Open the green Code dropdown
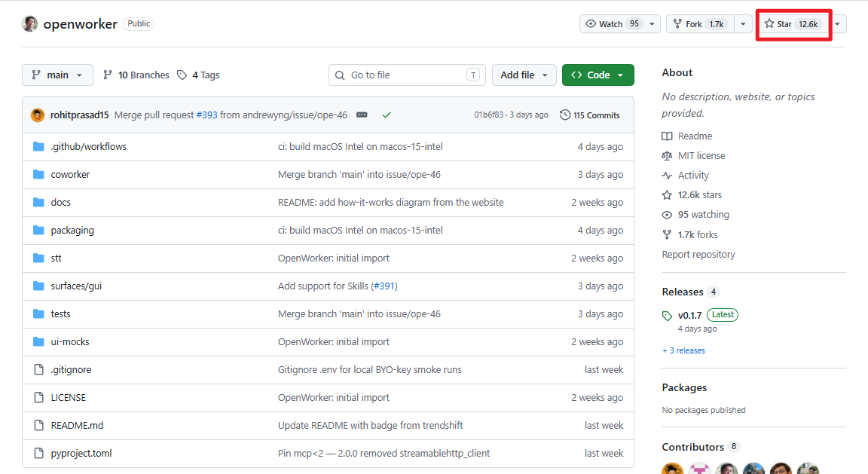This screenshot has width=868, height=474. point(598,75)
